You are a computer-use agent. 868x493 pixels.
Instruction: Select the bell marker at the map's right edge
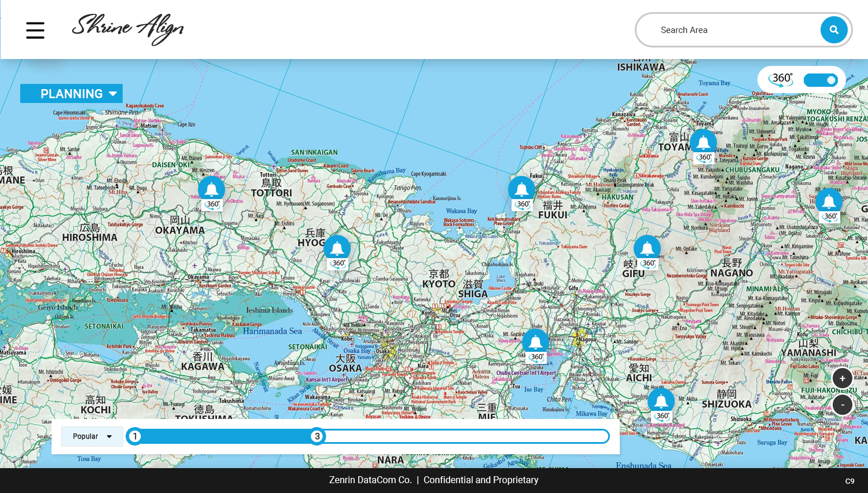tap(829, 201)
